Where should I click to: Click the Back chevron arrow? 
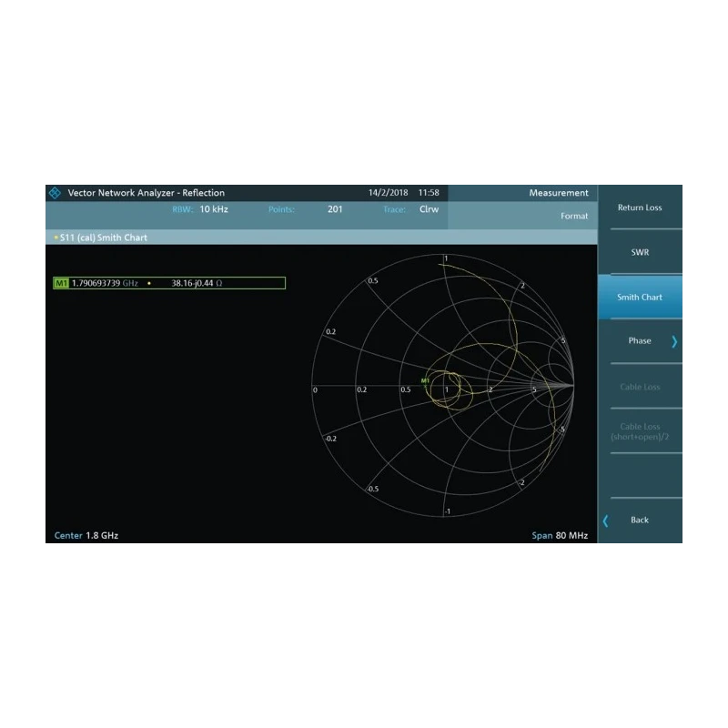click(605, 521)
